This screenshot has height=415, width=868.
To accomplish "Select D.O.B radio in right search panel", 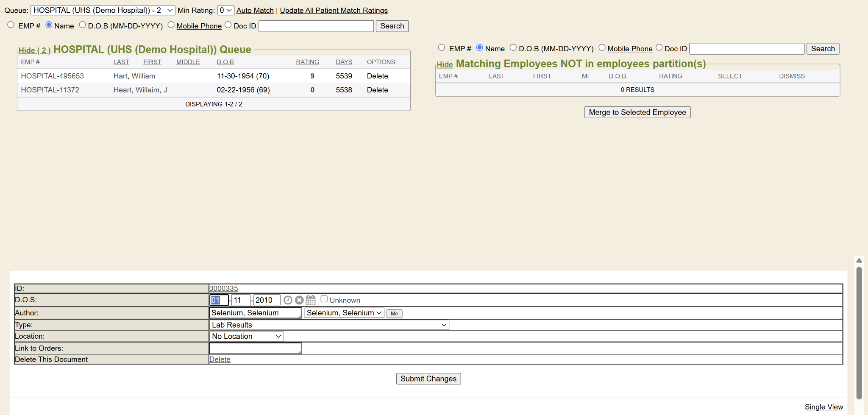I will tap(513, 48).
